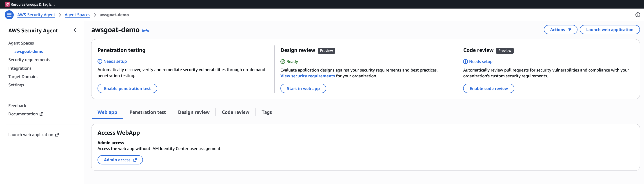Screen dimensions: 644x184
Task: Go to Agent Spaces breadcrumb
Action: [77, 15]
